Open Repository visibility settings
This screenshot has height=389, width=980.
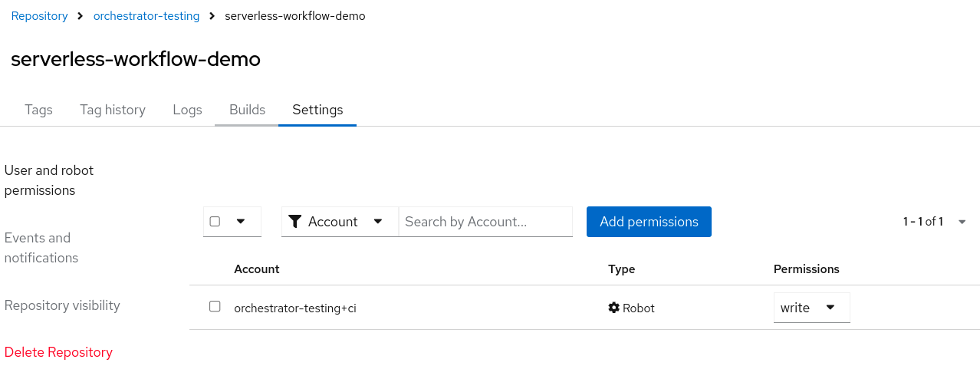click(62, 305)
